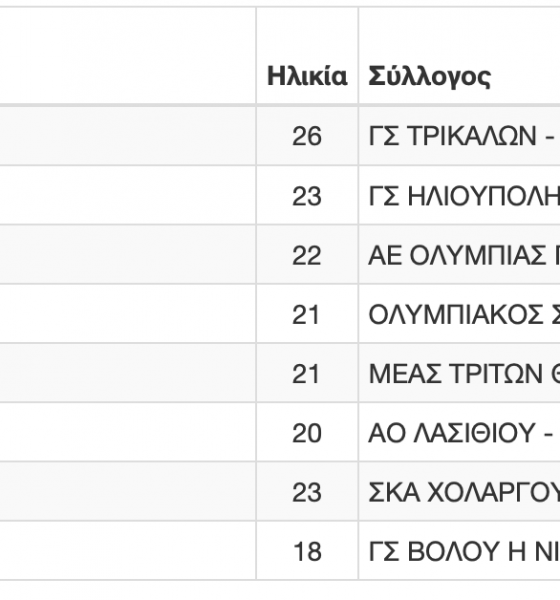
Task: Select the age cell showing 20
Action: click(x=307, y=433)
